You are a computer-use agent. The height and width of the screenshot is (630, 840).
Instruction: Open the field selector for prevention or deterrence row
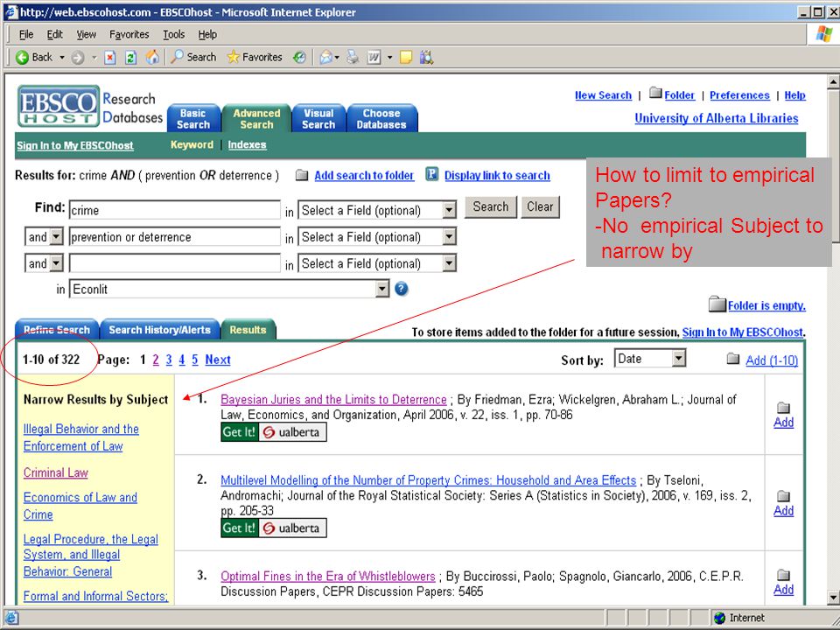pos(377,237)
